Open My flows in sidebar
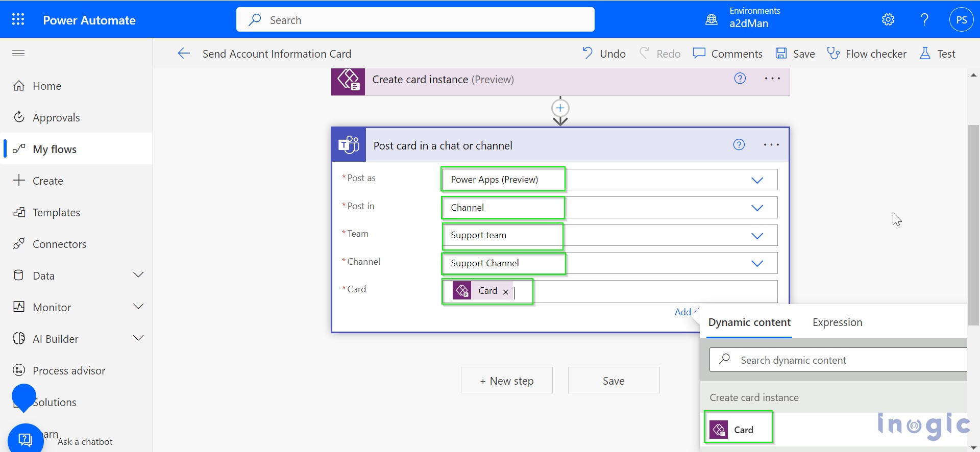980x452 pixels. pyautogui.click(x=78, y=149)
